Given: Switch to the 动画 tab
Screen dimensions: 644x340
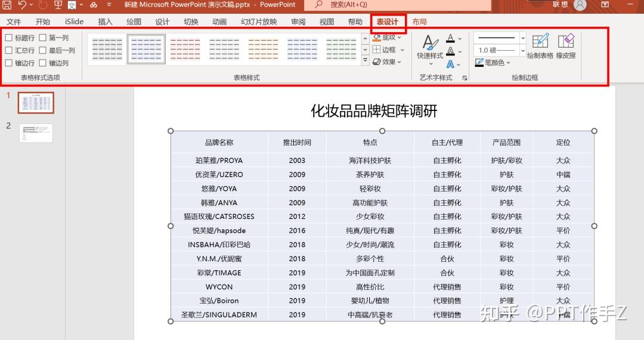Looking at the screenshot, I should point(219,21).
